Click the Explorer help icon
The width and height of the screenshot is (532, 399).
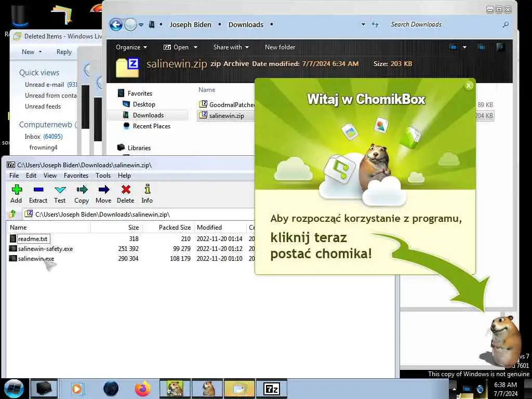pyautogui.click(x=500, y=47)
